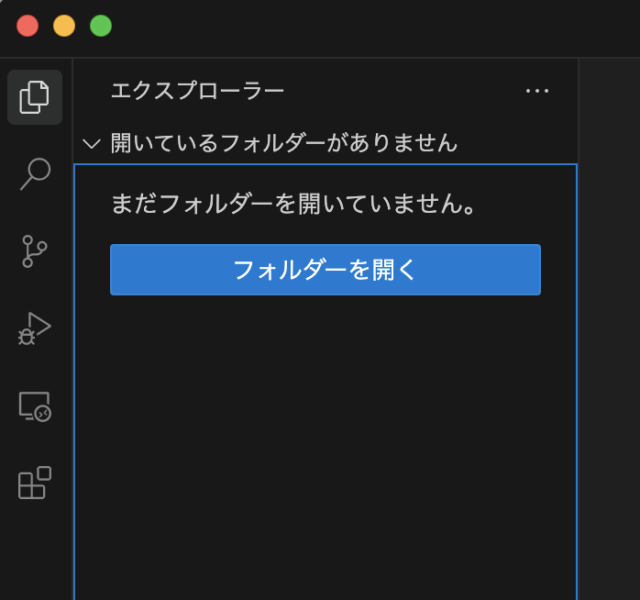Maximize the window with the green button
This screenshot has height=600, width=640.
[x=101, y=26]
